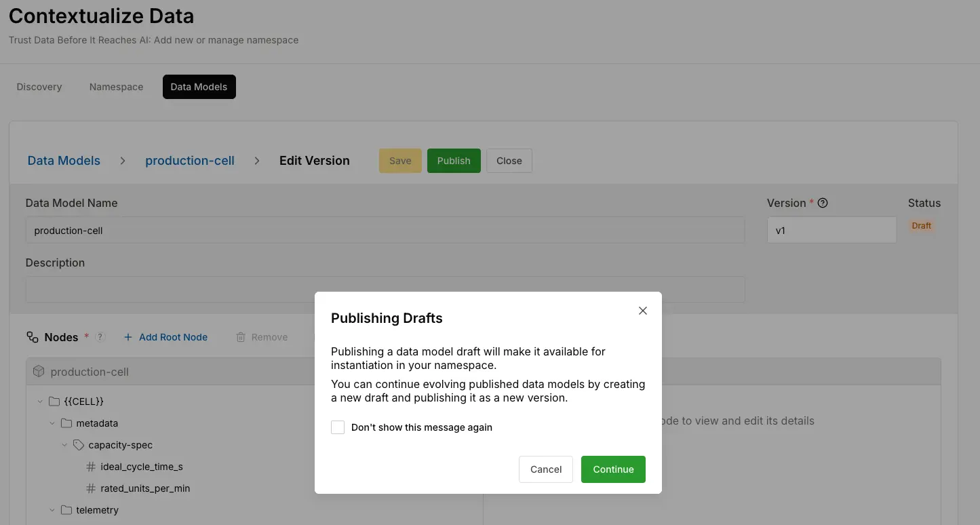980x525 pixels.
Task: Open the Version help question-mark icon
Action: [823, 203]
